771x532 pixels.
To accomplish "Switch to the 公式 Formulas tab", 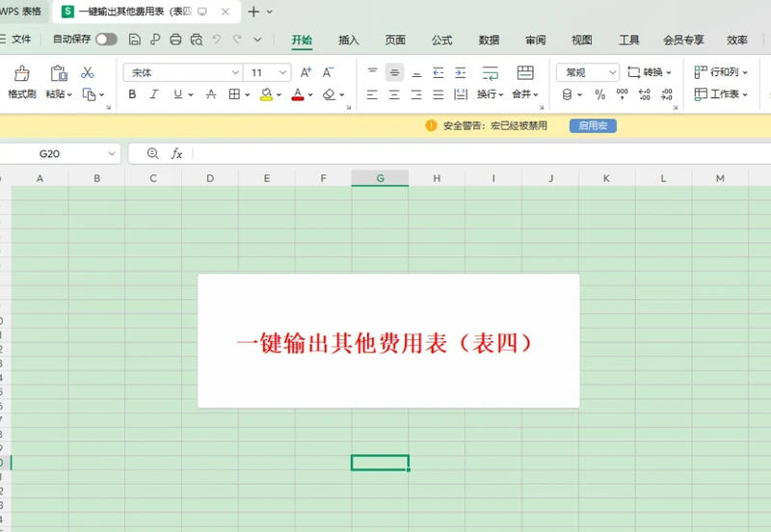I will coord(442,40).
